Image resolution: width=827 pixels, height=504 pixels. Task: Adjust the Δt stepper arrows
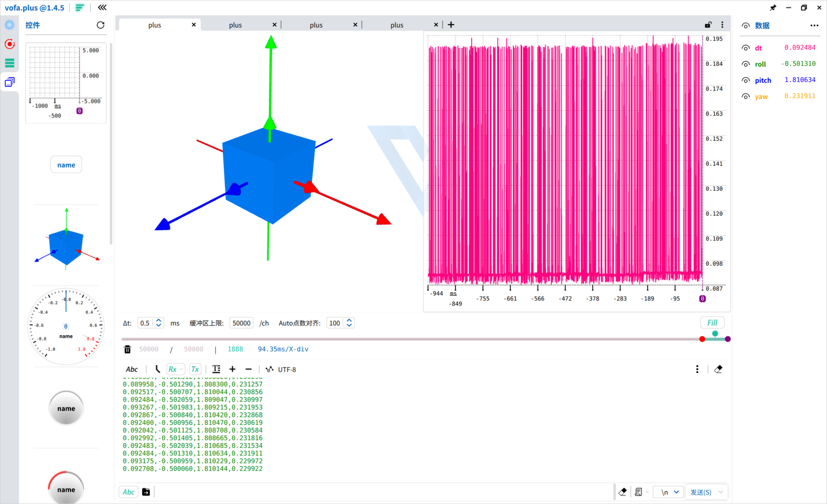pyautogui.click(x=159, y=323)
